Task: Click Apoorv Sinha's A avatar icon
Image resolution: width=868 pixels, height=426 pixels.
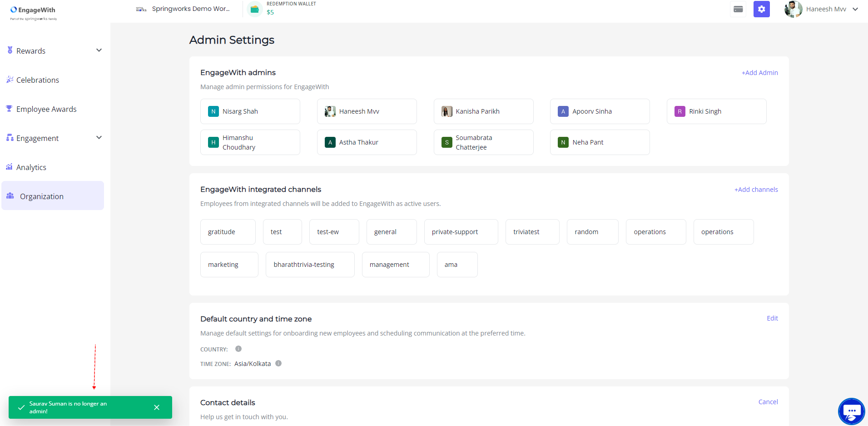Action: pos(563,111)
